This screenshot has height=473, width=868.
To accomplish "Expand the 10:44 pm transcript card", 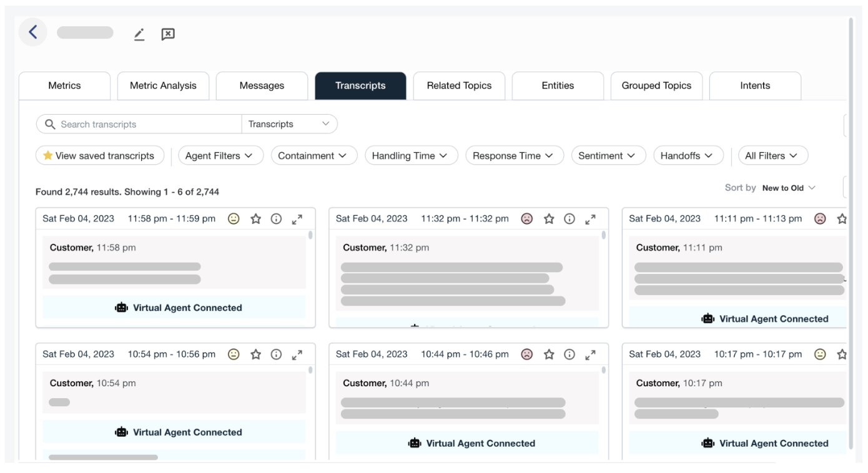I will click(591, 354).
